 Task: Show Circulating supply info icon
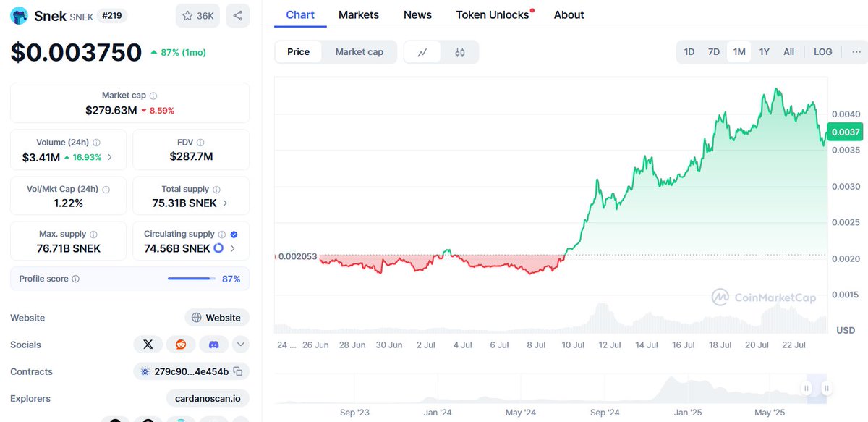click(x=222, y=235)
